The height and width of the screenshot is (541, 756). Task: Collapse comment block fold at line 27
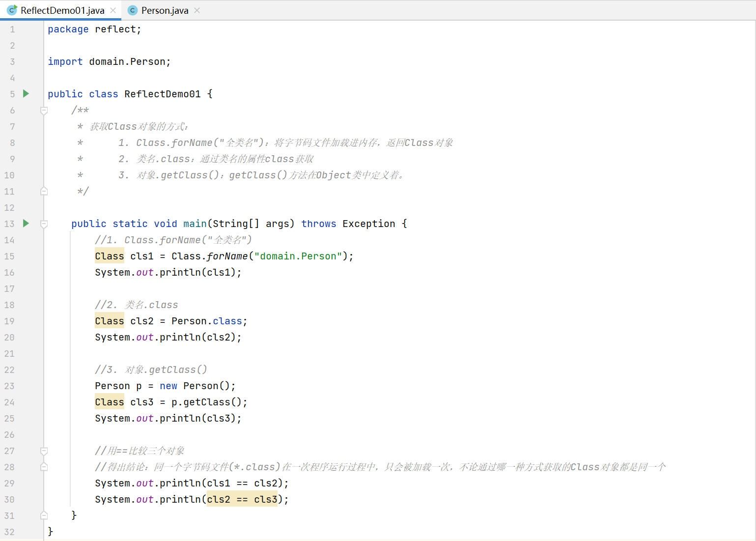coord(44,451)
